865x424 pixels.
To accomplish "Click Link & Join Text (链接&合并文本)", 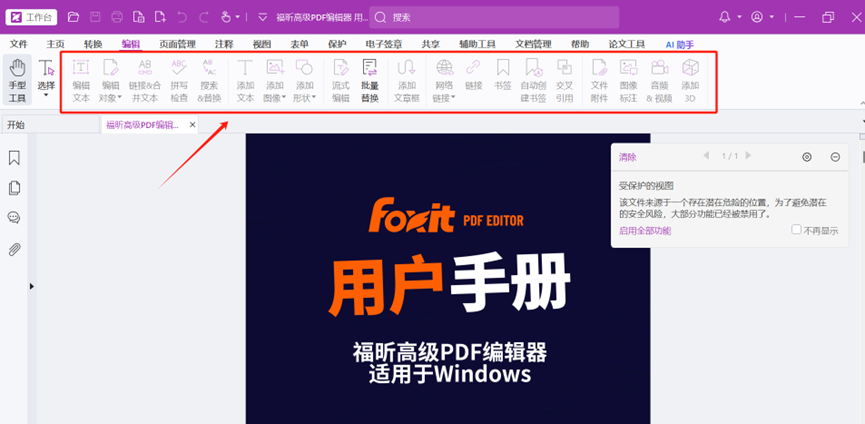I will [x=145, y=81].
